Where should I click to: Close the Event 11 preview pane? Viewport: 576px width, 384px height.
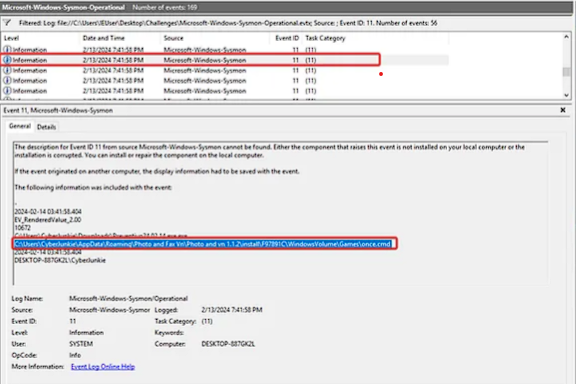pos(563,110)
